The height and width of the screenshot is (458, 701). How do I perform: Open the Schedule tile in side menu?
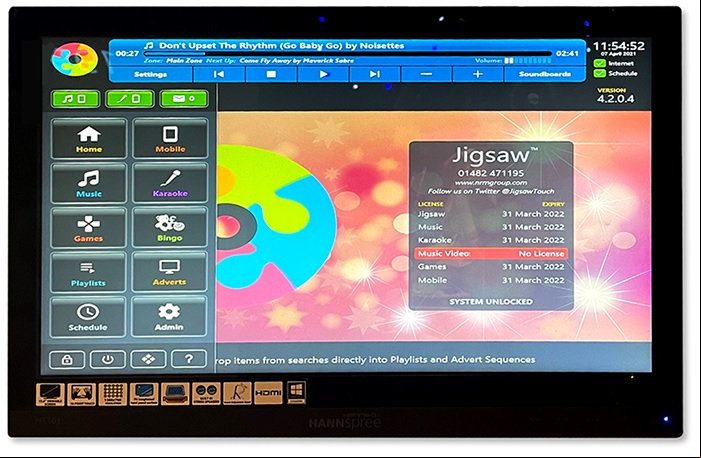88,317
